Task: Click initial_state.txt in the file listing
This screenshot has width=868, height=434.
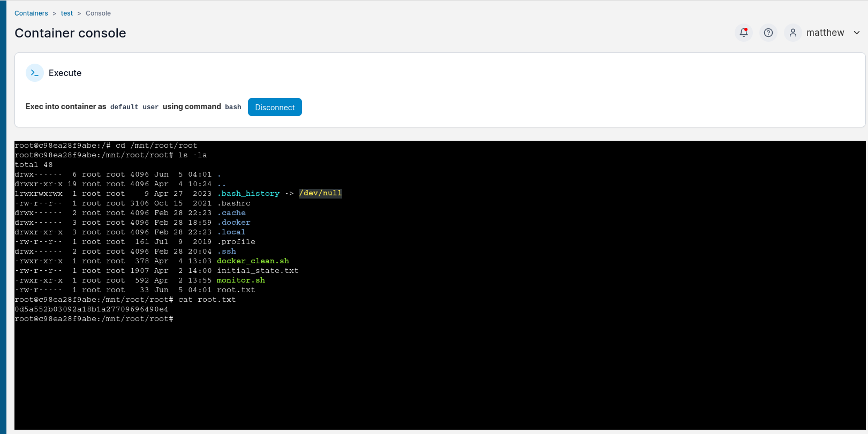Action: pos(258,271)
